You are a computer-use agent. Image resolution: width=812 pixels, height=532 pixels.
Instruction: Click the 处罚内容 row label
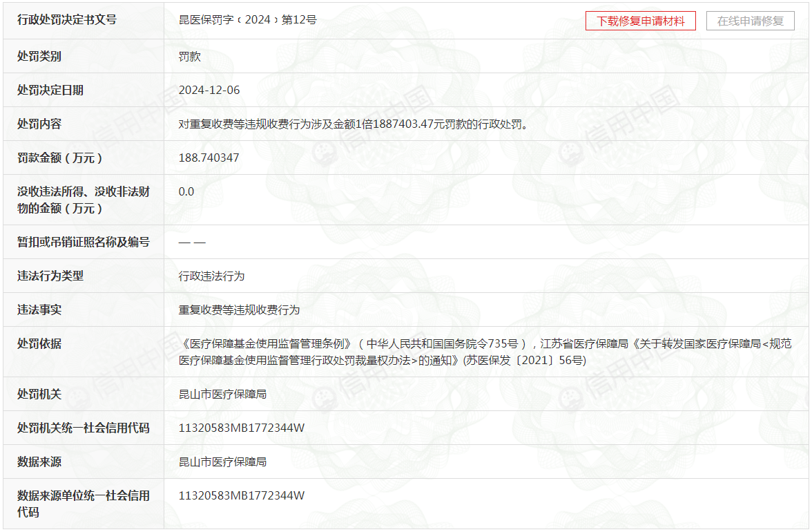pyautogui.click(x=39, y=124)
